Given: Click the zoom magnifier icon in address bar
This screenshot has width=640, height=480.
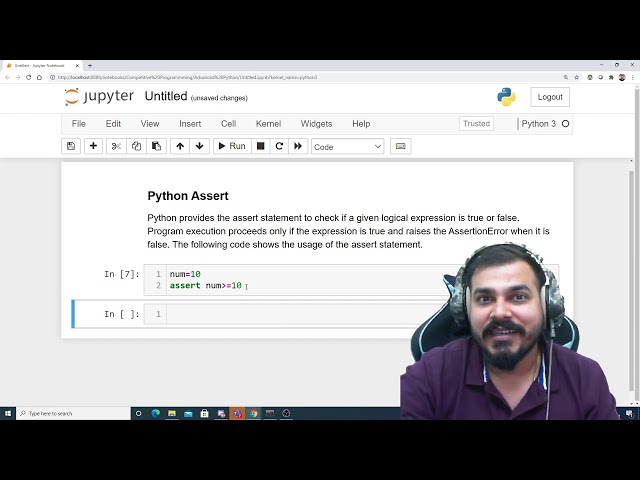Looking at the screenshot, I should point(566,77).
